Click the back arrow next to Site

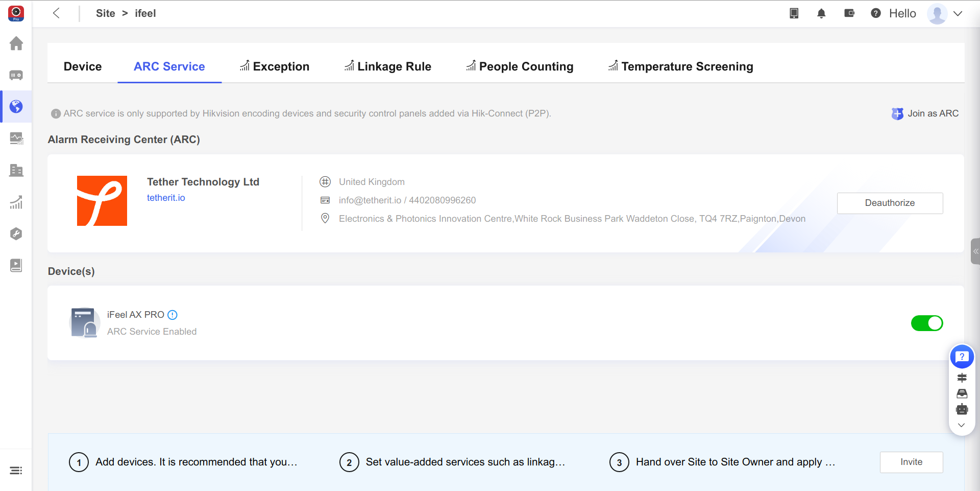point(57,13)
